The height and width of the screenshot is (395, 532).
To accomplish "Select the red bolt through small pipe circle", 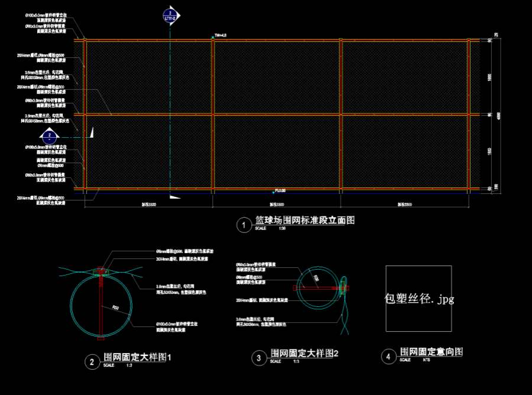I will pyautogui.click(x=320, y=288).
